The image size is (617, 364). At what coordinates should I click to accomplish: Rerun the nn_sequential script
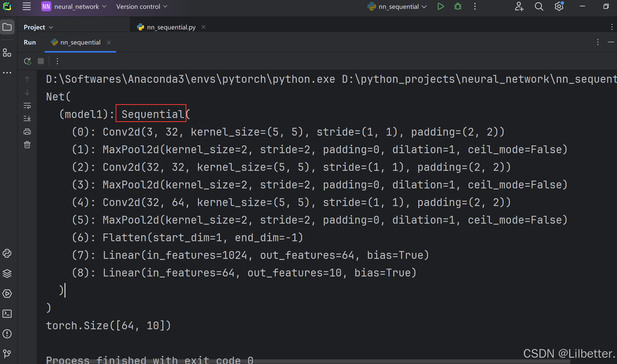27,61
